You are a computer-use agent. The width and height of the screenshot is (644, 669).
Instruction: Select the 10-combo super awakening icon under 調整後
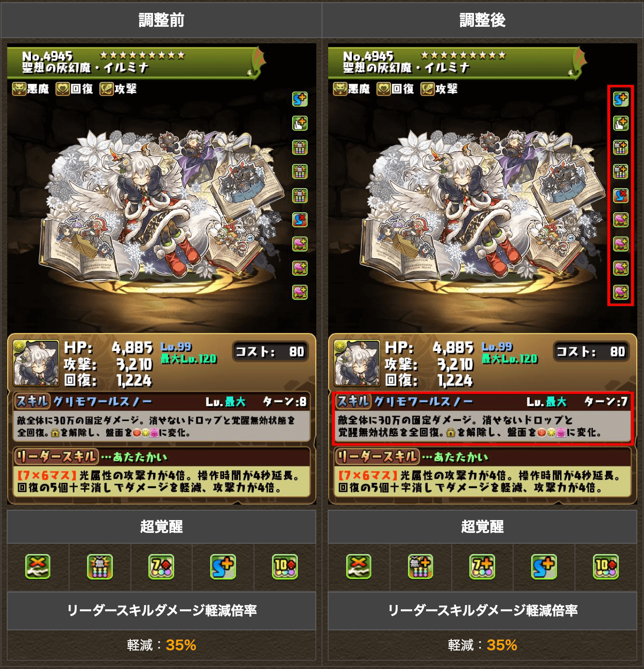[x=606, y=567]
